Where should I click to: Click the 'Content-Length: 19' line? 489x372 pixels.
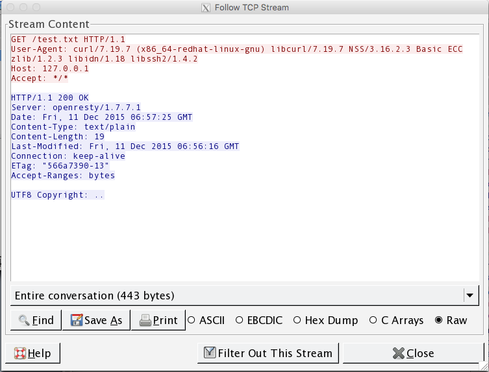point(58,136)
